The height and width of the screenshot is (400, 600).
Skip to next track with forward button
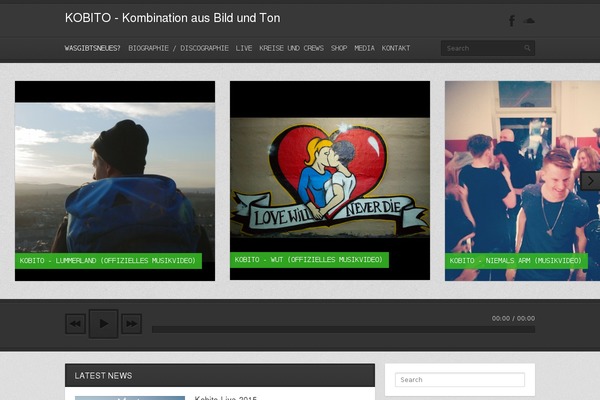(x=132, y=324)
